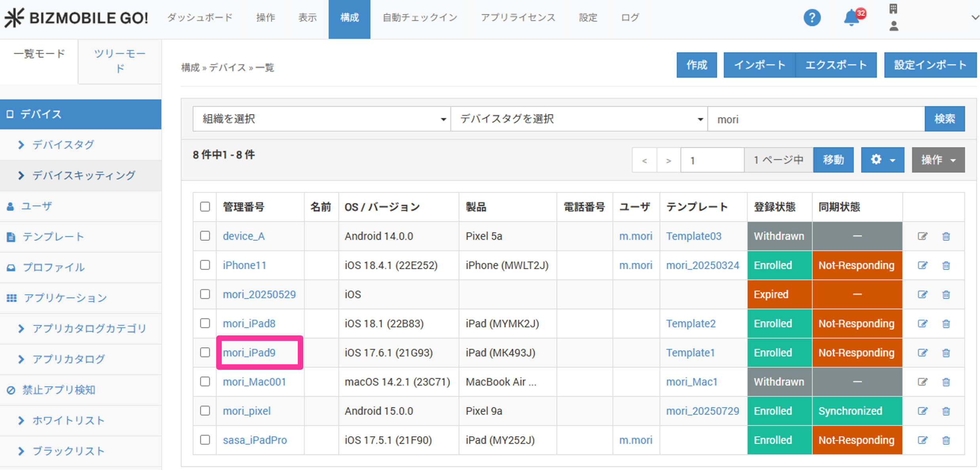Open the notifications bell icon

click(x=851, y=18)
